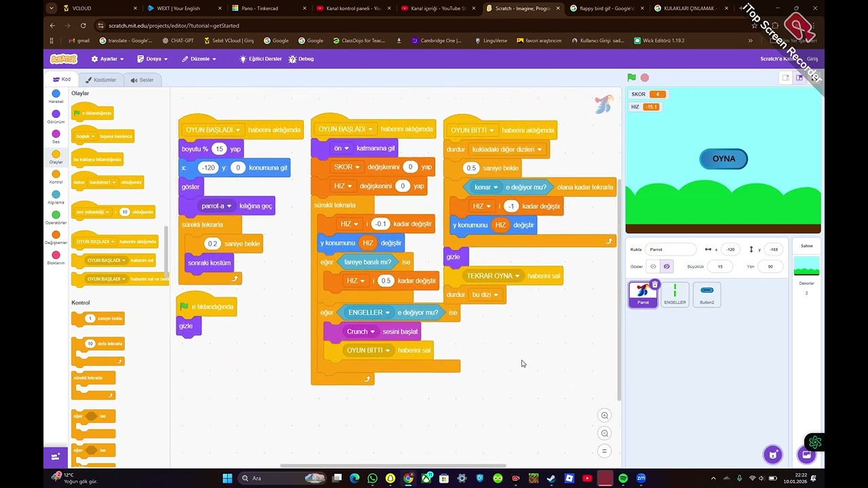Viewport: 868px width, 488px height.
Task: Open the choose a sprite button
Action: (x=773, y=455)
